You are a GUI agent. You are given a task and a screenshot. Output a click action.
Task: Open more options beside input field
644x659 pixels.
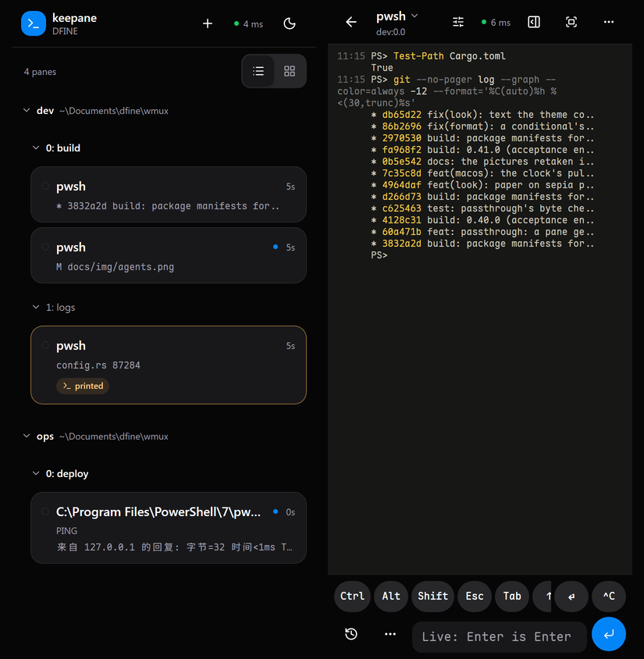390,634
